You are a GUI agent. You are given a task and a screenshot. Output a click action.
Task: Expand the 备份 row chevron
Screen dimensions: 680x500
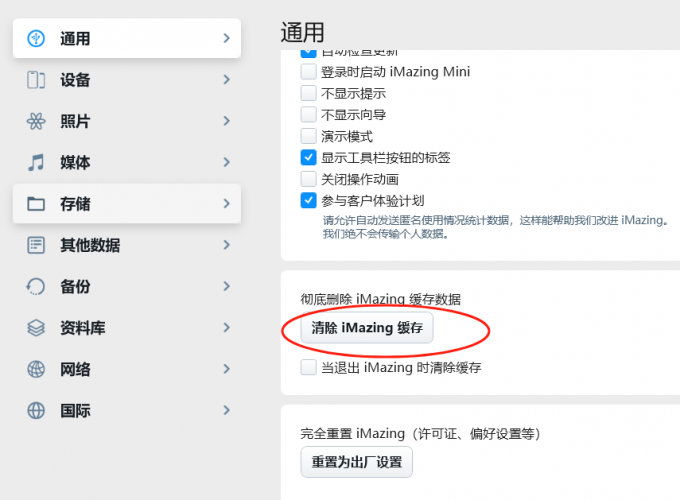pyautogui.click(x=226, y=286)
